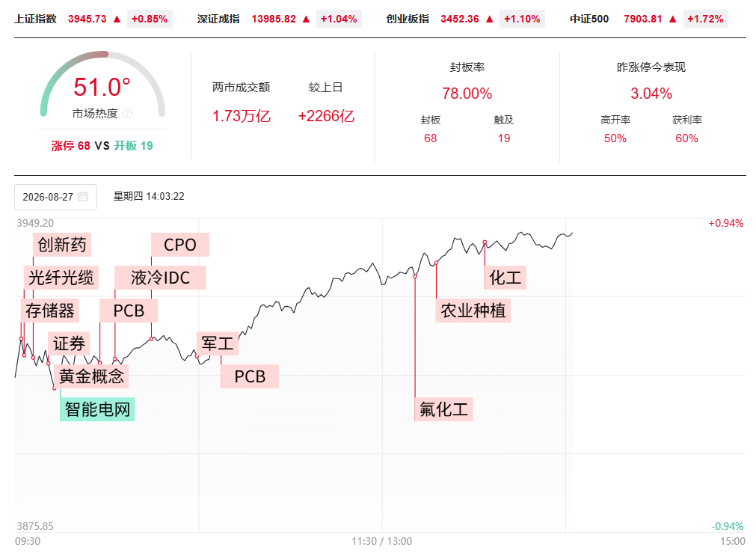The width and height of the screenshot is (756, 556).
Task: Click the market heat help question icon
Action: click(x=127, y=114)
